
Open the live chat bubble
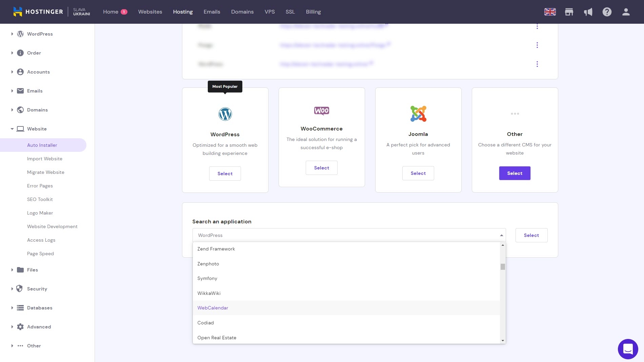(x=628, y=349)
